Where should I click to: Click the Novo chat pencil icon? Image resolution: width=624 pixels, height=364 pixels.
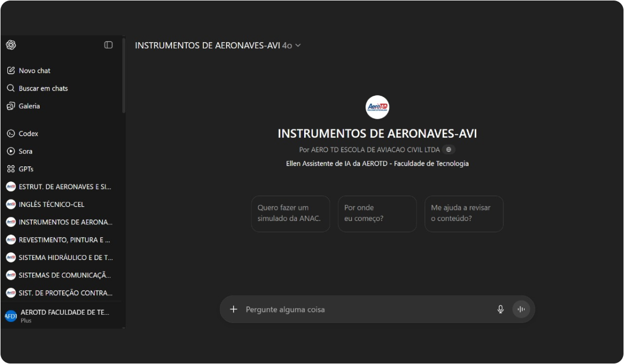click(x=11, y=71)
